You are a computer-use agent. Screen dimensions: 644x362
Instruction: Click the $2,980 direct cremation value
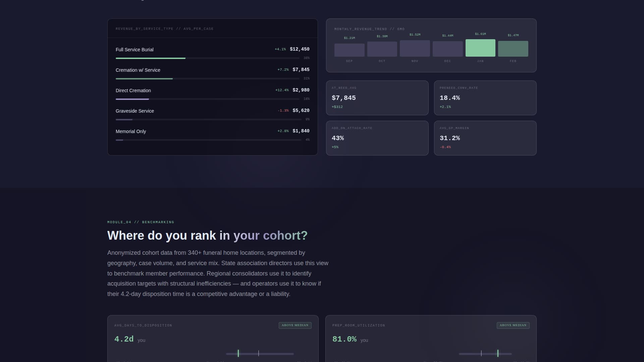pyautogui.click(x=301, y=90)
